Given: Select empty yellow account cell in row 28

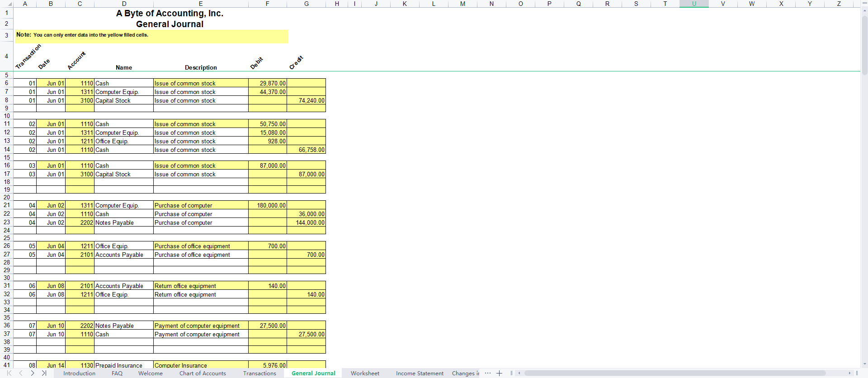Looking at the screenshot, I should coord(80,262).
